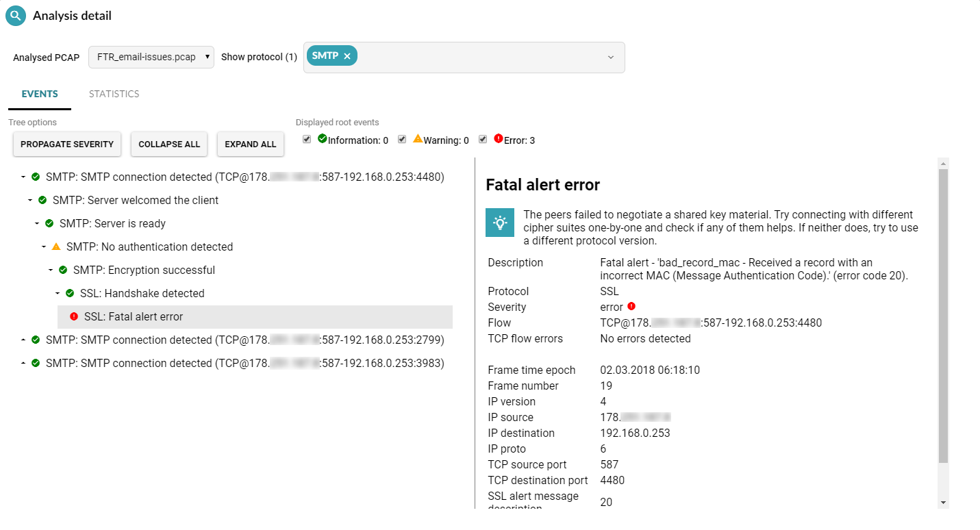Remove the SMTP protocol filter chip
This screenshot has height=530, width=980.
pos(347,56)
